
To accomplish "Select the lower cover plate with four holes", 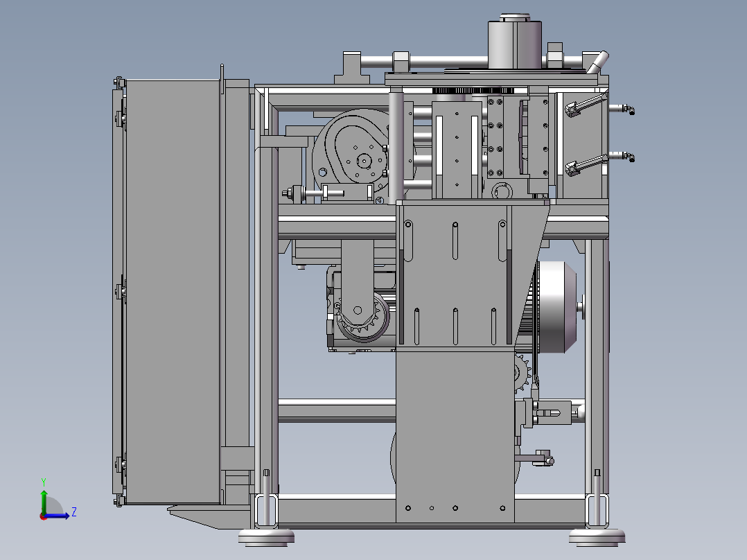I will coord(455,436).
